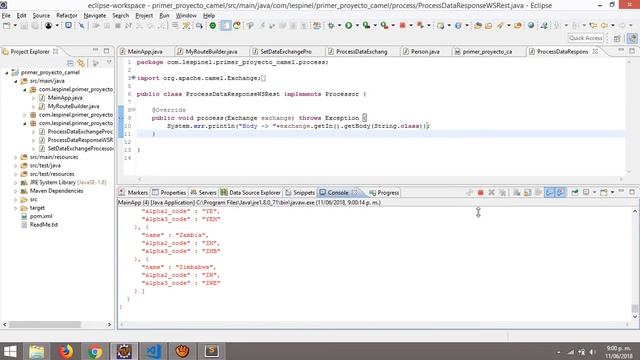Viewport: 640px width, 360px height.
Task: Click the green circle coverage toolbar icon
Action: (x=213, y=26)
